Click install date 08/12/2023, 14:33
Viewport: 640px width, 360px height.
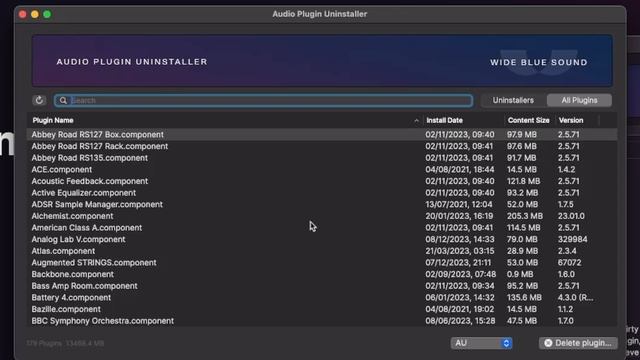(460, 239)
